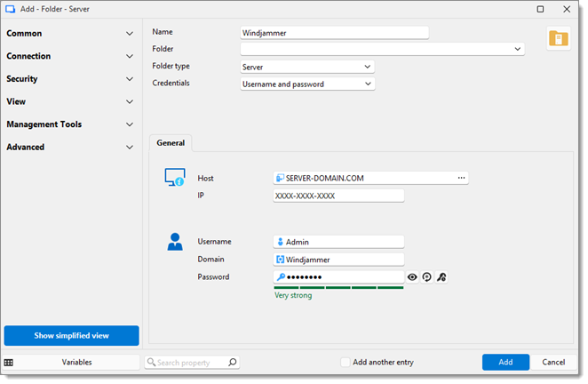
Task: Click the folder icon in top-right corner
Action: [x=558, y=38]
